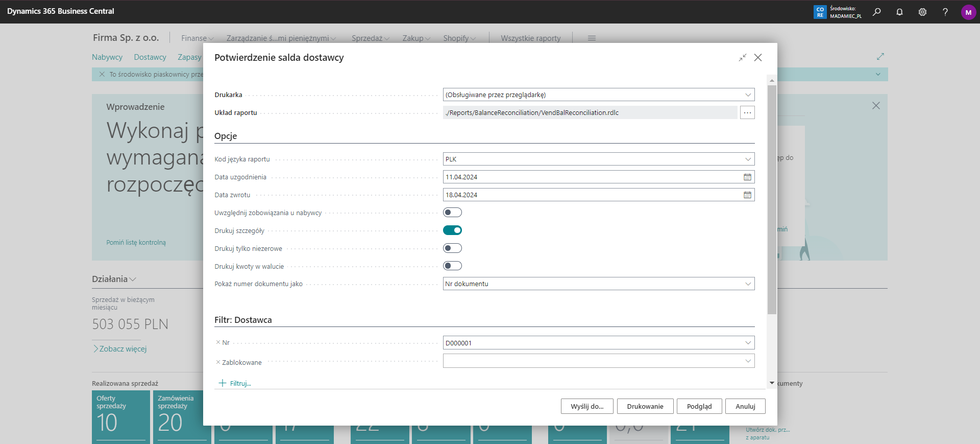
Task: Open the help question mark
Action: [x=945, y=12]
